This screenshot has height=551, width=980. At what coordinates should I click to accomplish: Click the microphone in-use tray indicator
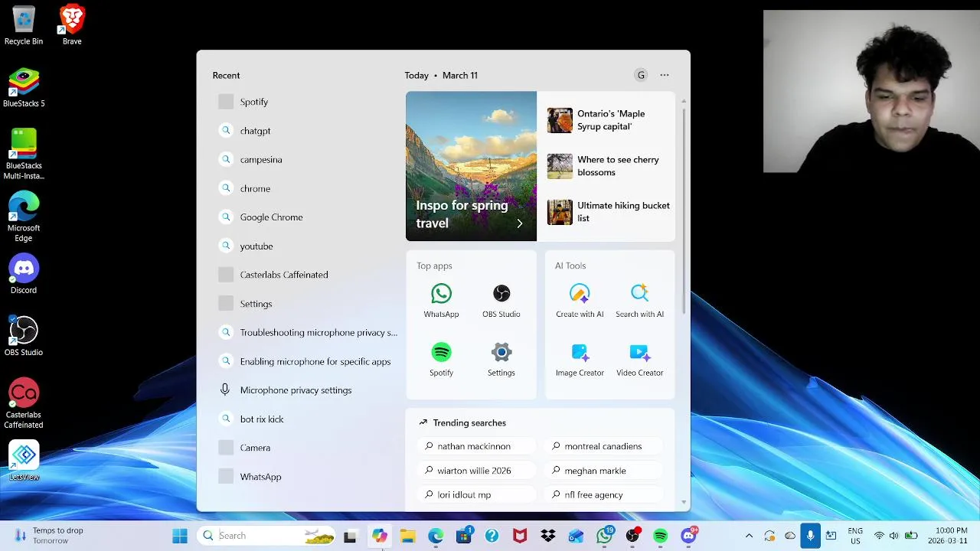pyautogui.click(x=810, y=536)
